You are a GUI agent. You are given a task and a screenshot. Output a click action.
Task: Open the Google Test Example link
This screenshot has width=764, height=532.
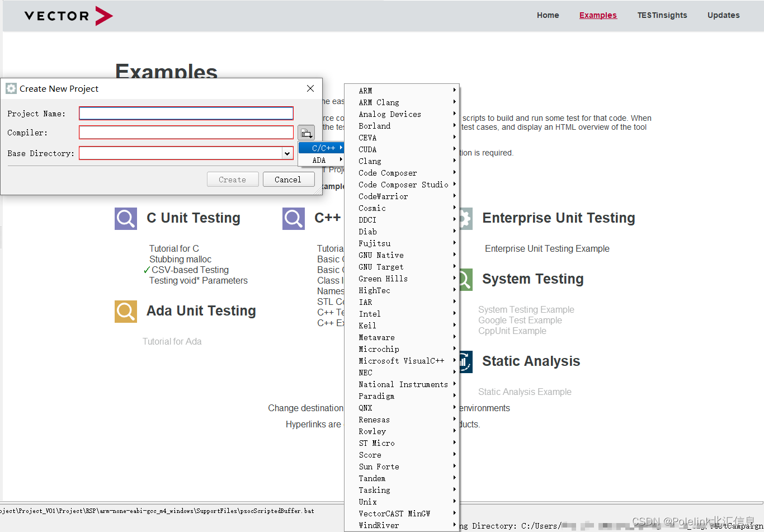[x=520, y=320]
